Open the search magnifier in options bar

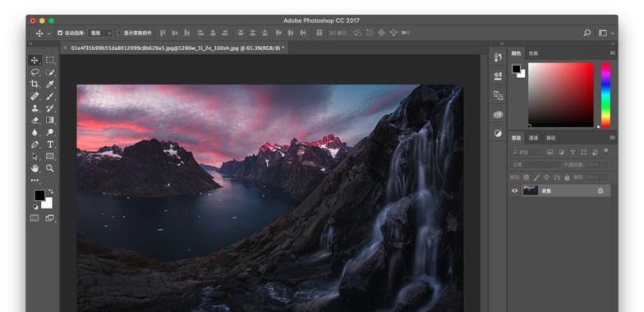click(587, 33)
